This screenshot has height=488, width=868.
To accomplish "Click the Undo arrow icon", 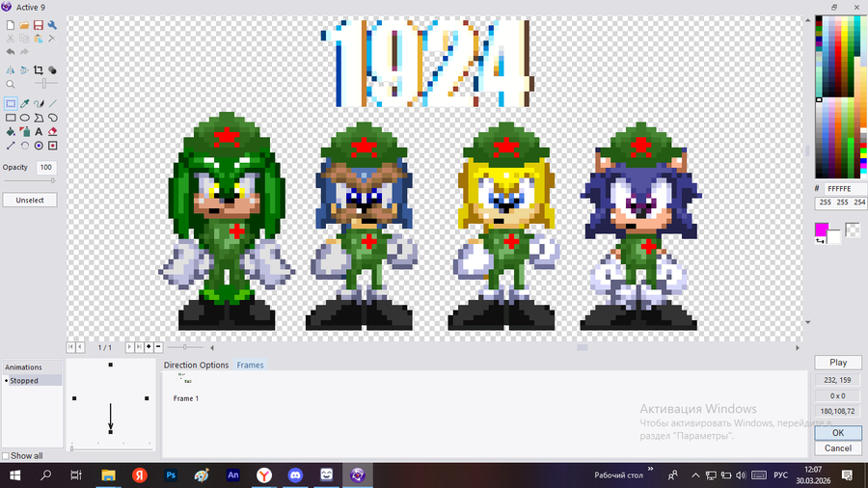I will click(x=11, y=52).
